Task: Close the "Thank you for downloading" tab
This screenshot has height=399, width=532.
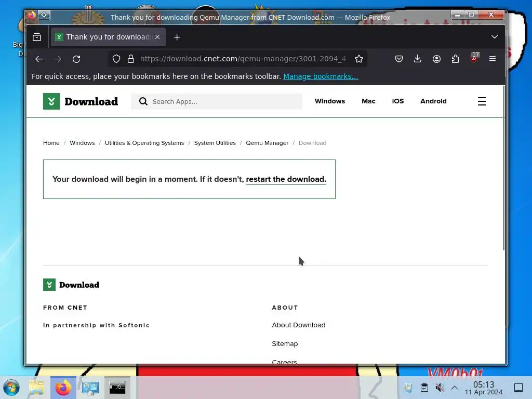Action: click(157, 37)
